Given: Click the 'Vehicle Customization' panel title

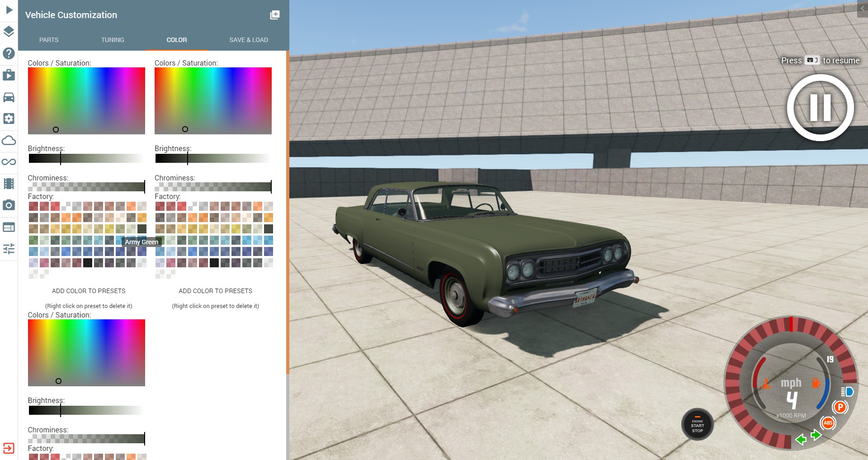Looking at the screenshot, I should pyautogui.click(x=71, y=15).
